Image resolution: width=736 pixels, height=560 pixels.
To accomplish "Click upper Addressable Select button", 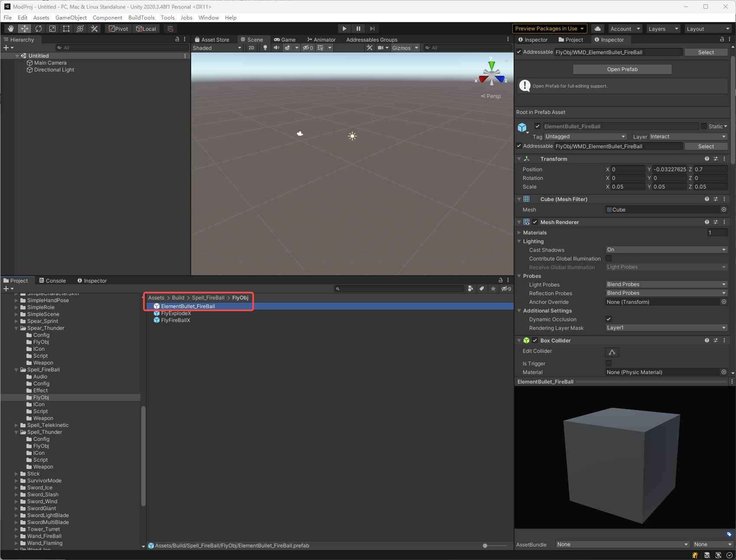I will click(x=706, y=52).
